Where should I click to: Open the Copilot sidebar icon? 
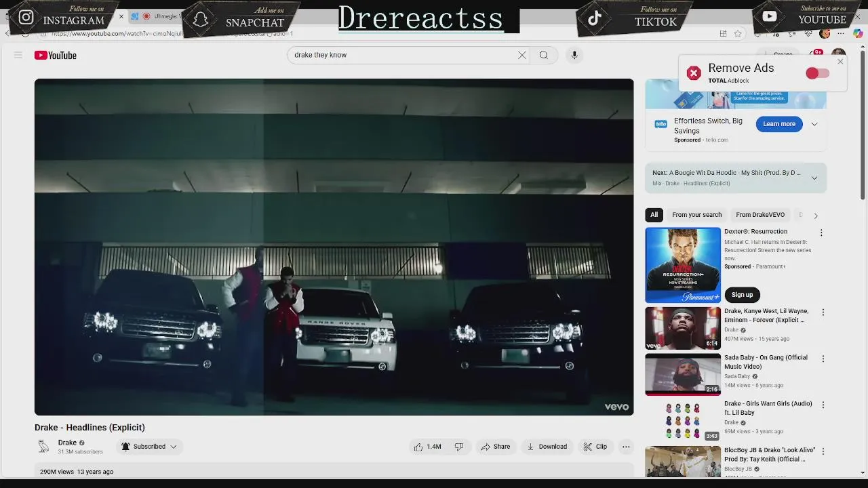click(x=858, y=34)
